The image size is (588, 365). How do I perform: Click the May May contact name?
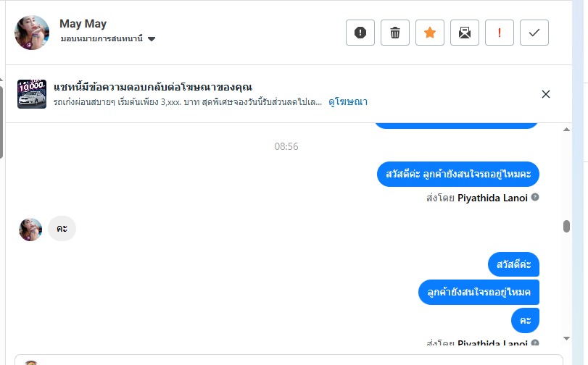coord(83,25)
